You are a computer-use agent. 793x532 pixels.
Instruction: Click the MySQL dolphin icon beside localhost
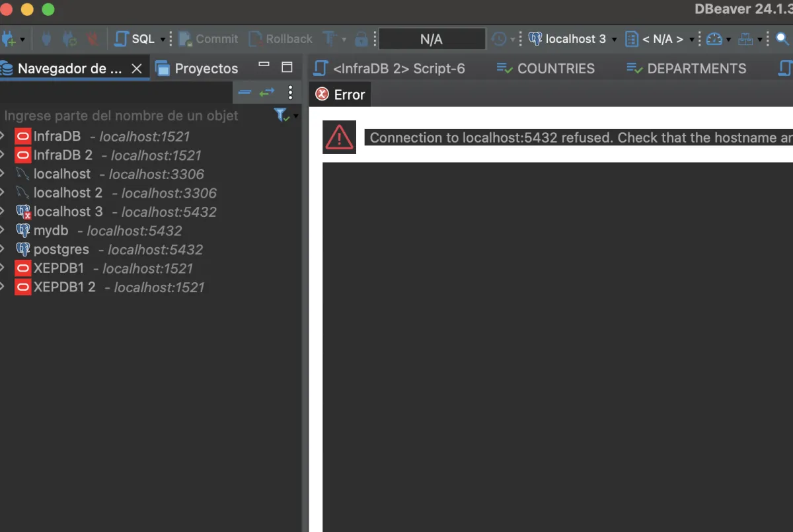coord(23,174)
